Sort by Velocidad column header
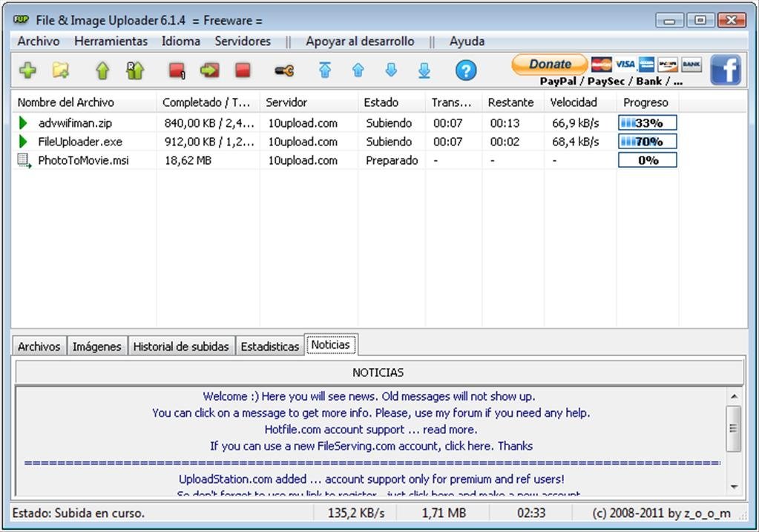This screenshot has height=532, width=759. 580,102
